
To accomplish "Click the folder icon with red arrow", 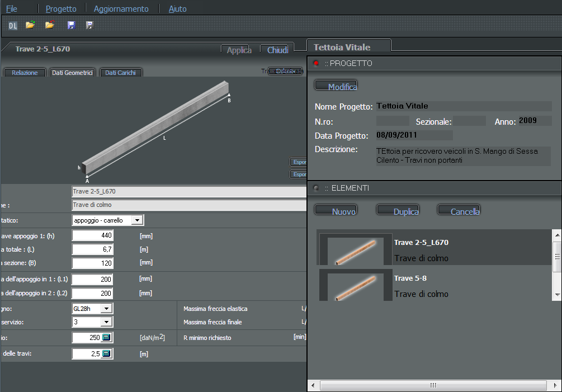I will [50, 25].
